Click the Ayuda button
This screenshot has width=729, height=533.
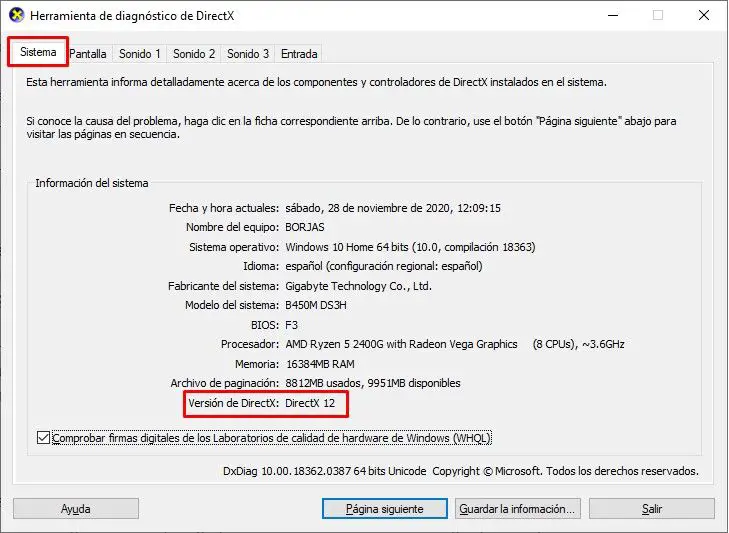point(76,509)
